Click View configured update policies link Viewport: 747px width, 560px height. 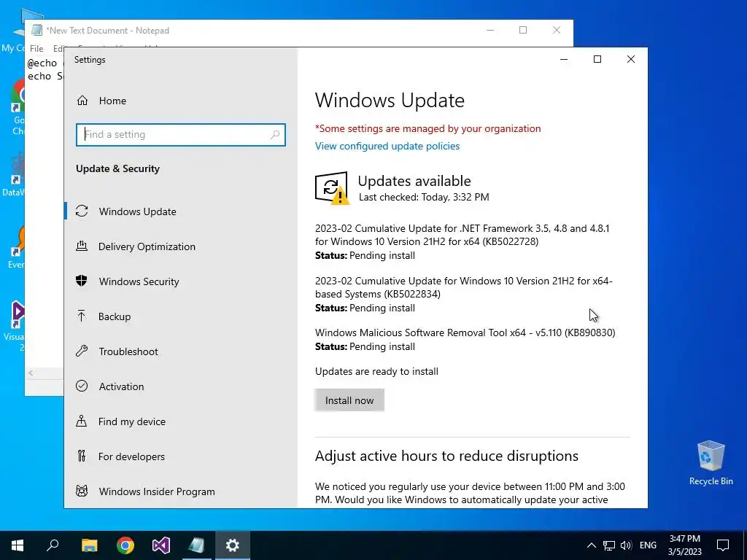click(387, 146)
